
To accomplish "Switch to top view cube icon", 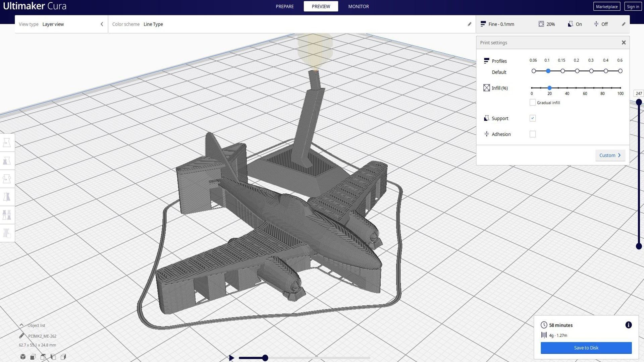I will tap(43, 357).
